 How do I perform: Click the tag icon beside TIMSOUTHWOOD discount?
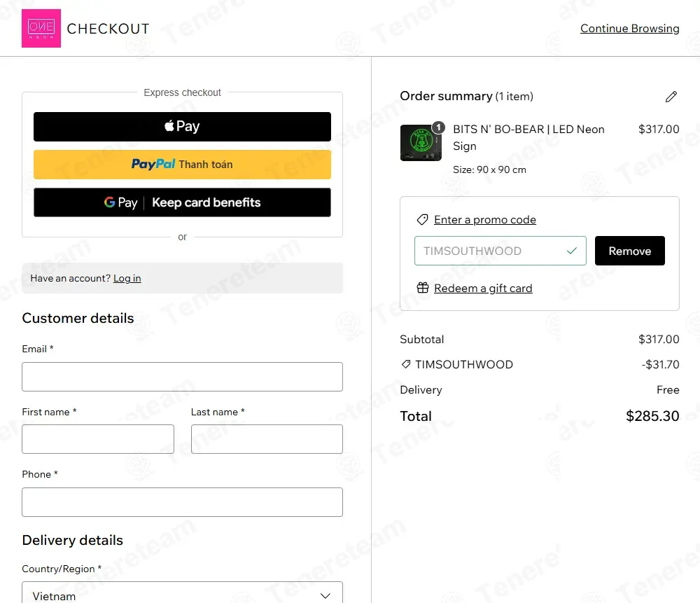406,364
